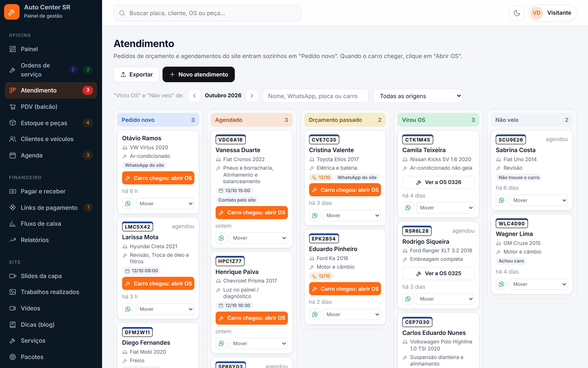Open the Mover dropdown on Cristina Valente card
Viewport: 588px width, 368px height.
click(x=352, y=215)
